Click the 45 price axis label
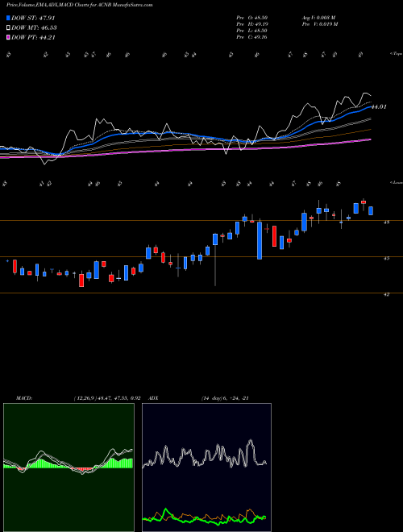The width and height of the screenshot is (403, 532). [386, 258]
